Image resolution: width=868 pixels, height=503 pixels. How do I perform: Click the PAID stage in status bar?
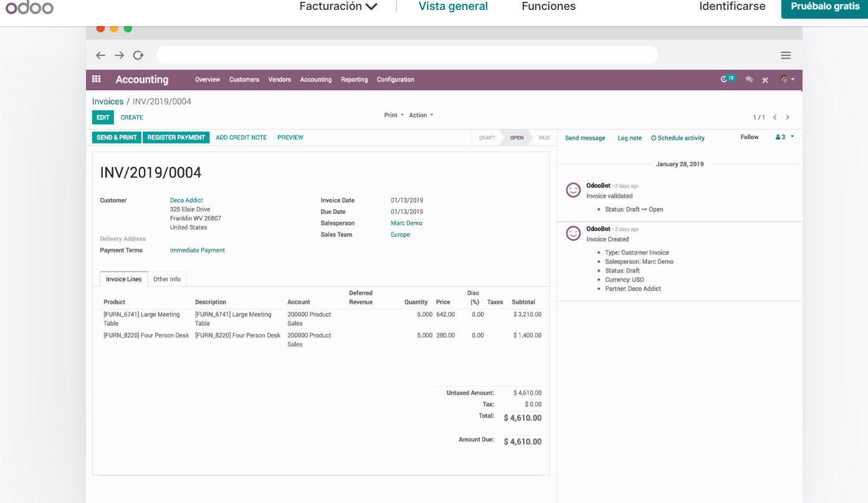543,138
